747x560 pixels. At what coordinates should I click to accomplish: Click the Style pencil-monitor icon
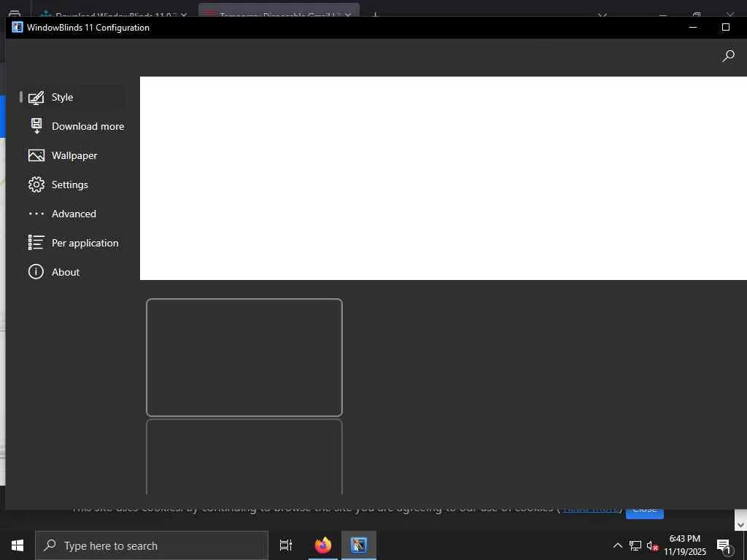click(x=36, y=98)
